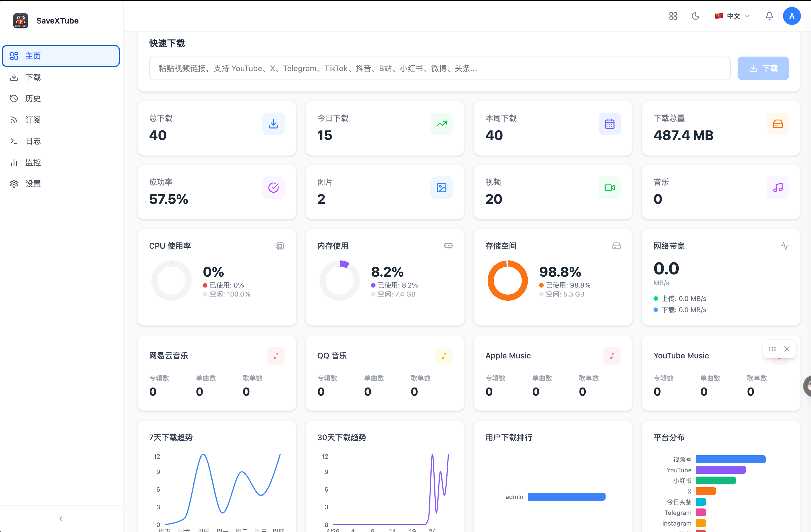The width and height of the screenshot is (811, 532).
Task: Click the YouTube purple bar
Action: (x=721, y=470)
